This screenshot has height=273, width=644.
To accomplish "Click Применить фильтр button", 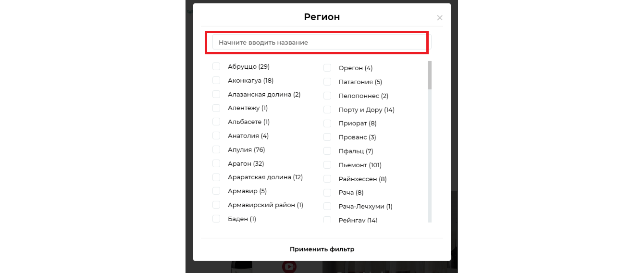I will coord(322,249).
